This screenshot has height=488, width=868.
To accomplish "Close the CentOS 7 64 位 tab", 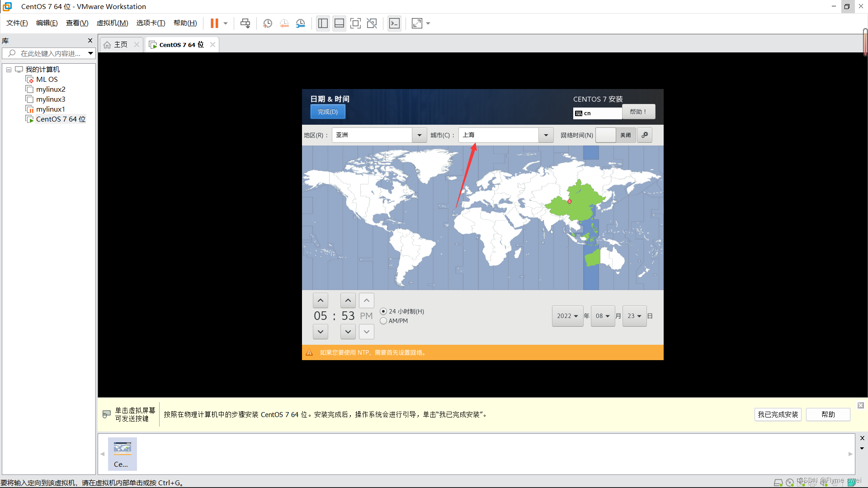I will [x=212, y=44].
